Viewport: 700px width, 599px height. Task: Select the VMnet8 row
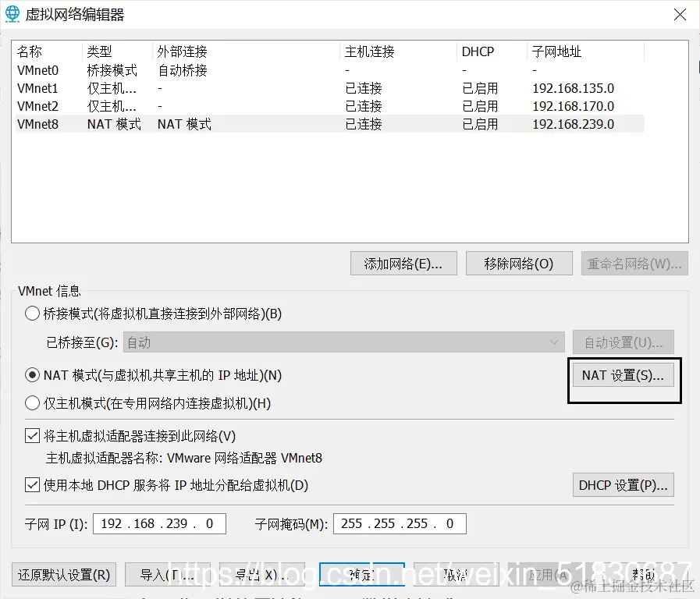tap(329, 124)
